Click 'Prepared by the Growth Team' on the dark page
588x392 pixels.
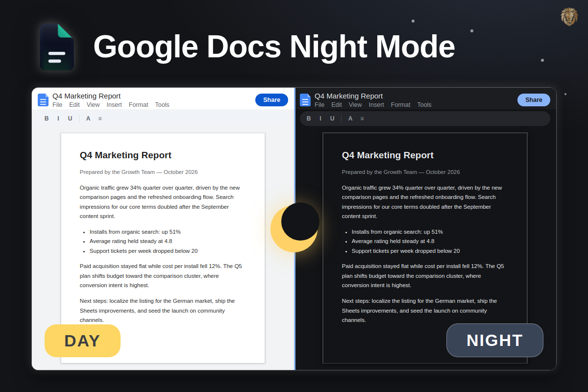(x=379, y=172)
